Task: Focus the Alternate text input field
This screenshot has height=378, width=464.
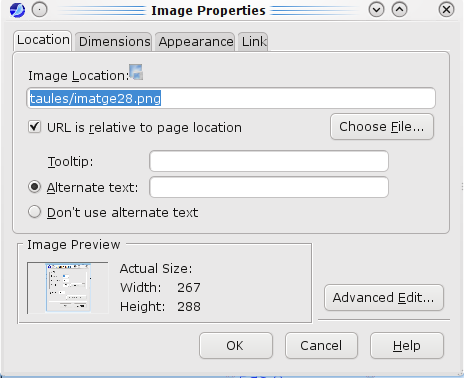Action: click(x=269, y=187)
